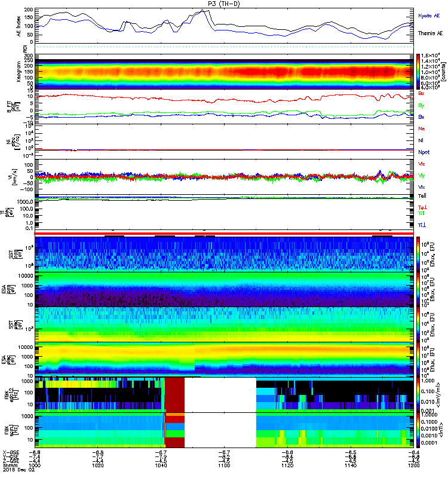
Task: Click the X-GSE row label
Action: tap(11, 453)
